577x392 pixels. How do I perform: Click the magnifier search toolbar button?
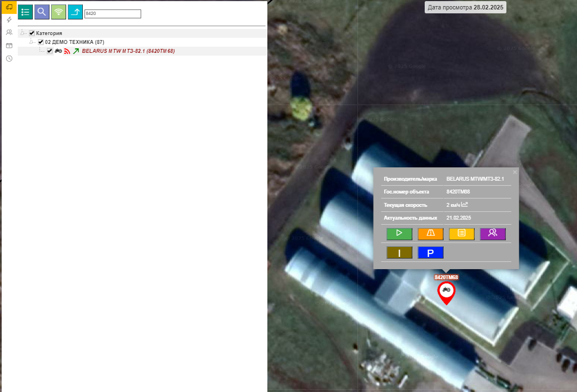point(42,12)
